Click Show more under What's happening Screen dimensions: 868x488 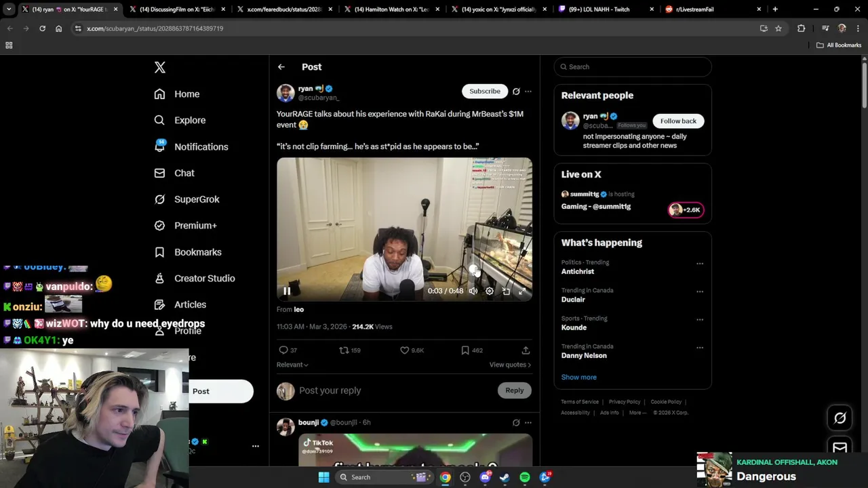pos(578,378)
